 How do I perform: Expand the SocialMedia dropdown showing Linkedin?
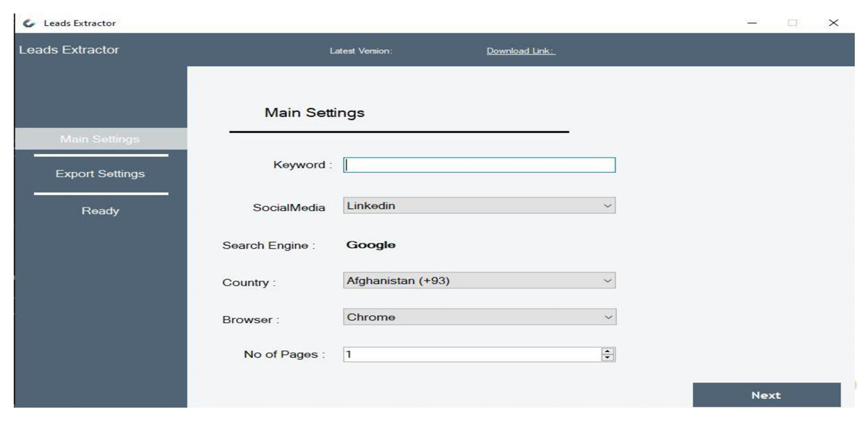point(479,206)
